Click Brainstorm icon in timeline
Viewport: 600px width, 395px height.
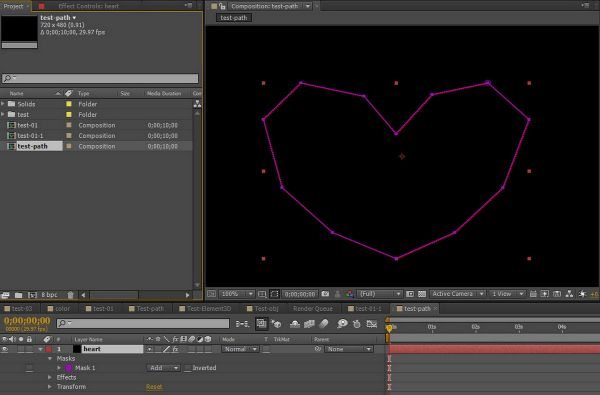[342, 324]
